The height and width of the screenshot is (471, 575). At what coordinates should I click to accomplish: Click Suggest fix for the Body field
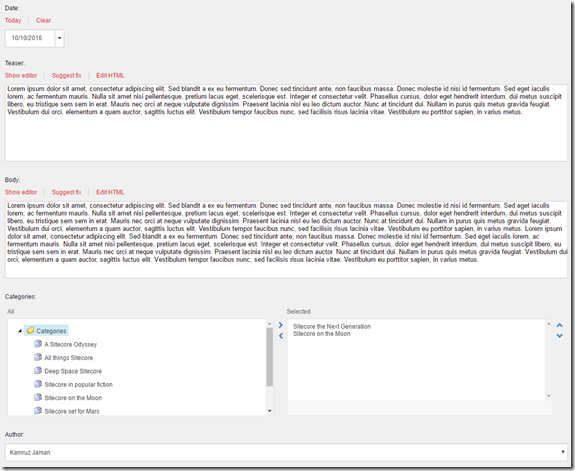click(66, 192)
